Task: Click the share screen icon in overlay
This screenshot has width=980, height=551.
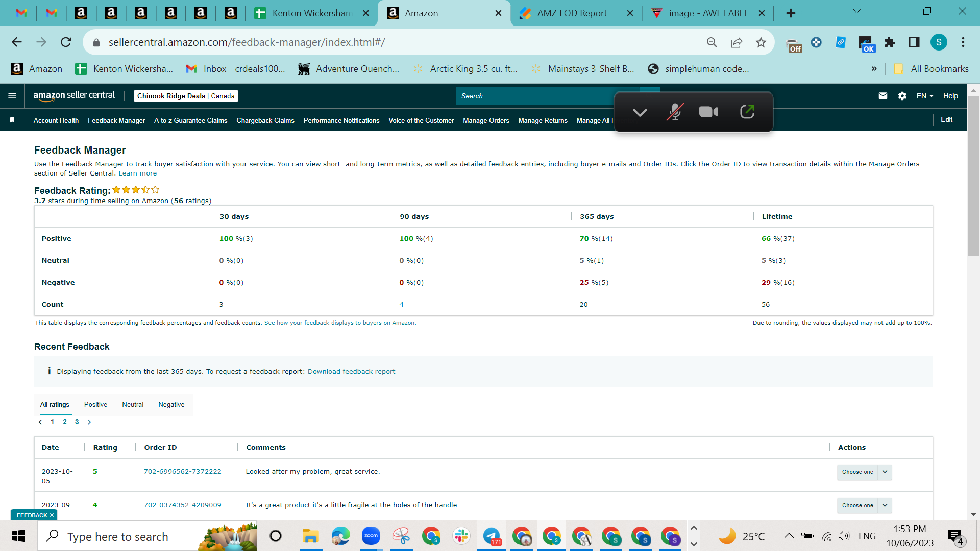Action: pos(747,112)
